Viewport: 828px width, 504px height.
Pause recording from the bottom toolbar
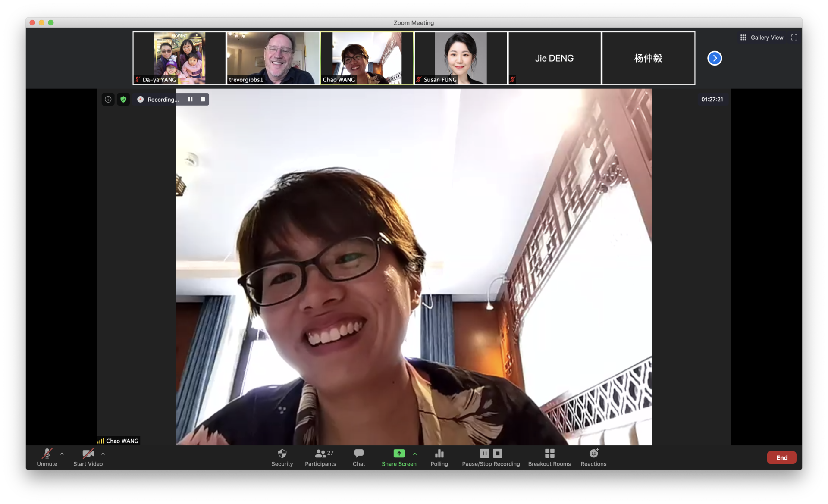(x=484, y=453)
